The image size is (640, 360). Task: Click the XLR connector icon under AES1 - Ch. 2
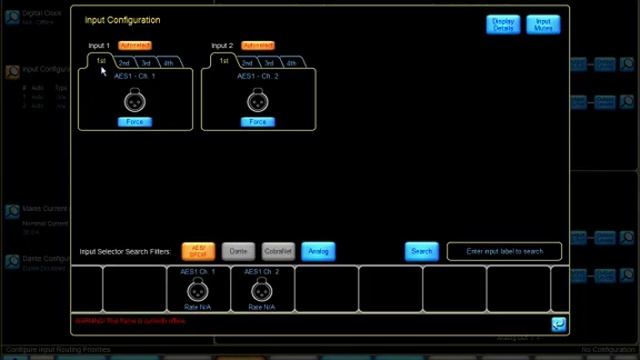[x=258, y=100]
